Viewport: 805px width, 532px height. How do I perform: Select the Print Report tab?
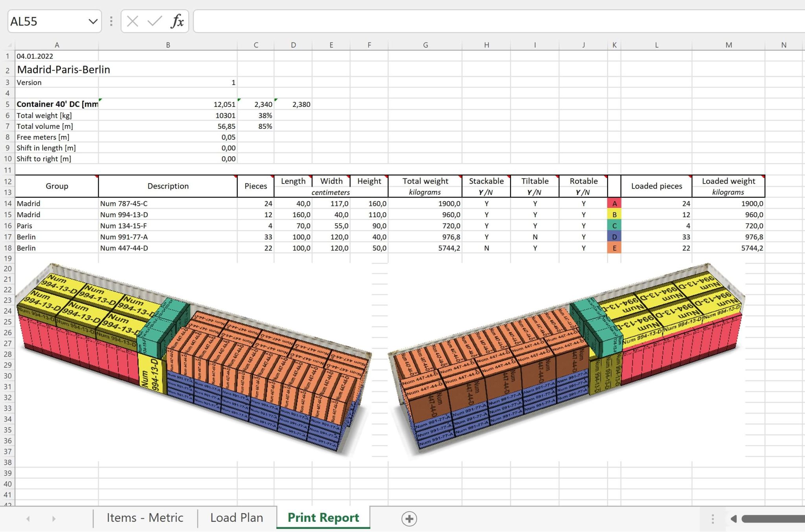pos(322,517)
